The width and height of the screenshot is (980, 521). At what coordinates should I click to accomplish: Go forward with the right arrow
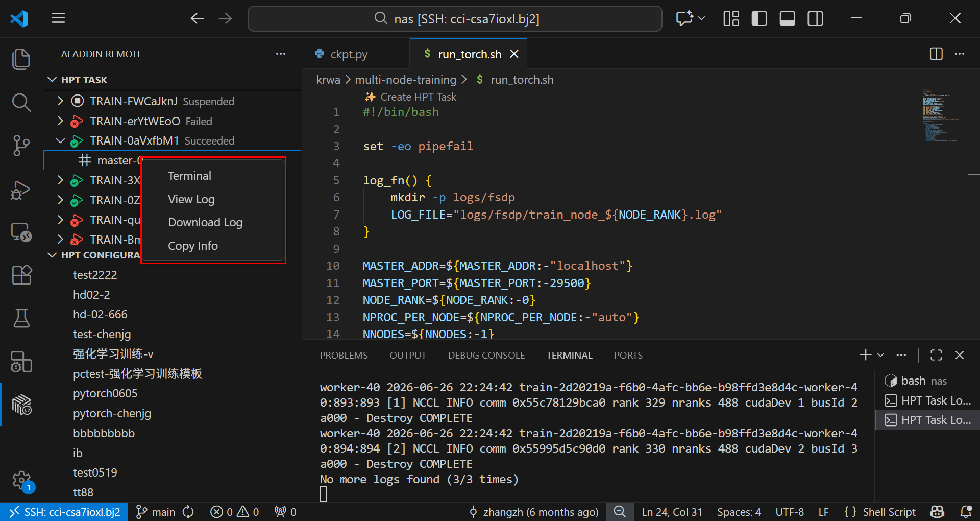[x=225, y=18]
